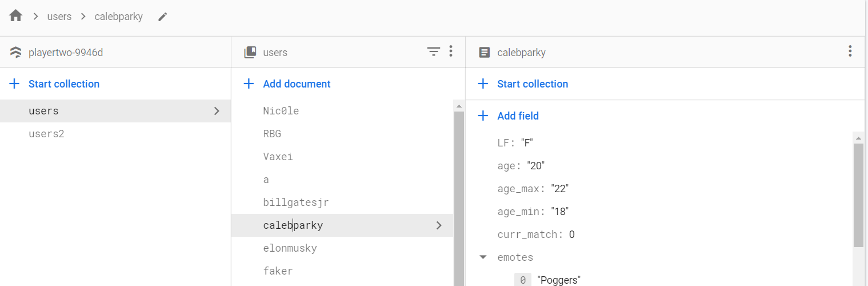Click the plus icon beside Add document
The height and width of the screenshot is (286, 868).
(x=249, y=84)
